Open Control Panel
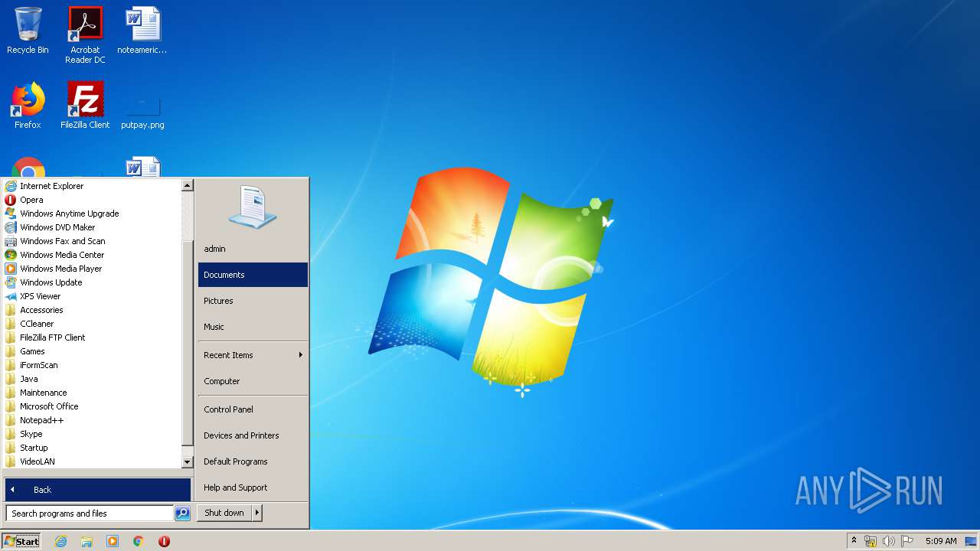 [x=253, y=409]
